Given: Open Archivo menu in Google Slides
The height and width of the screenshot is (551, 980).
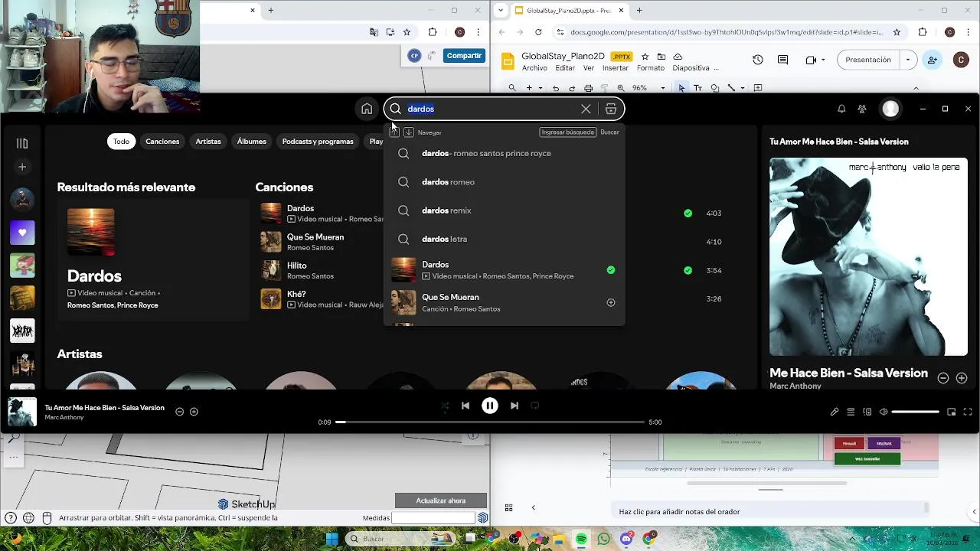Looking at the screenshot, I should tap(534, 68).
